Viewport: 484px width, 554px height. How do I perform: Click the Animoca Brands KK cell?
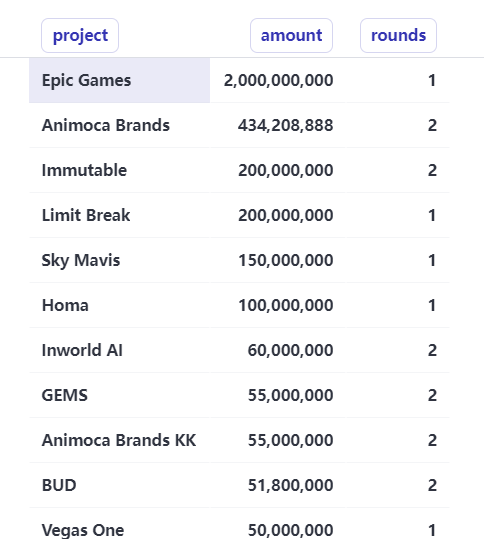tap(119, 440)
